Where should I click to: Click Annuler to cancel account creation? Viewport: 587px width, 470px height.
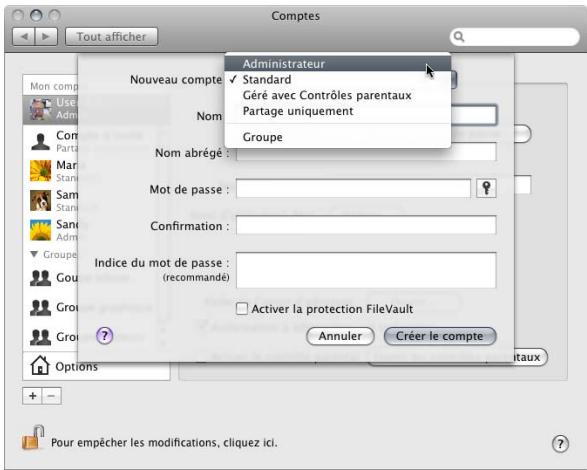340,336
